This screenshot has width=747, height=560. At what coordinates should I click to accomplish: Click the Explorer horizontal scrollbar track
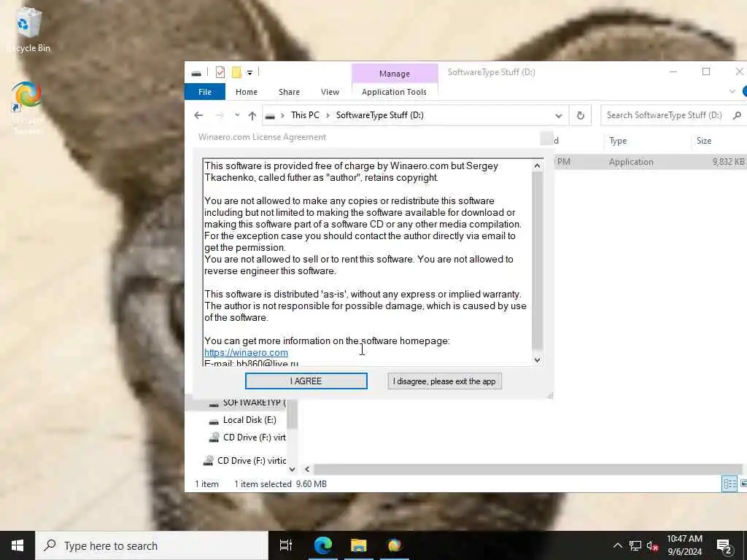527,470
